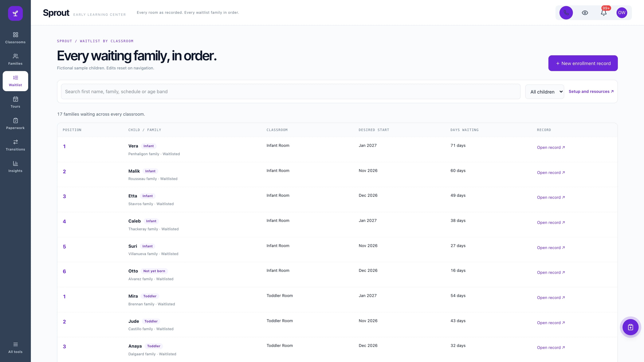
Task: Click the purple phone call icon
Action: pos(566,13)
